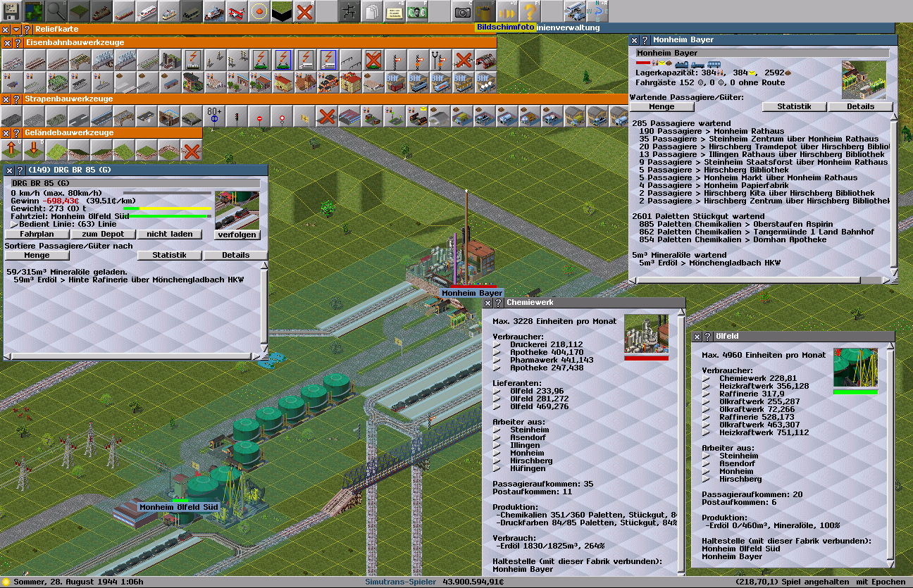Viewport: 913px width, 588px height.
Task: Open help for the Chemiewerk window
Action: pos(497,303)
